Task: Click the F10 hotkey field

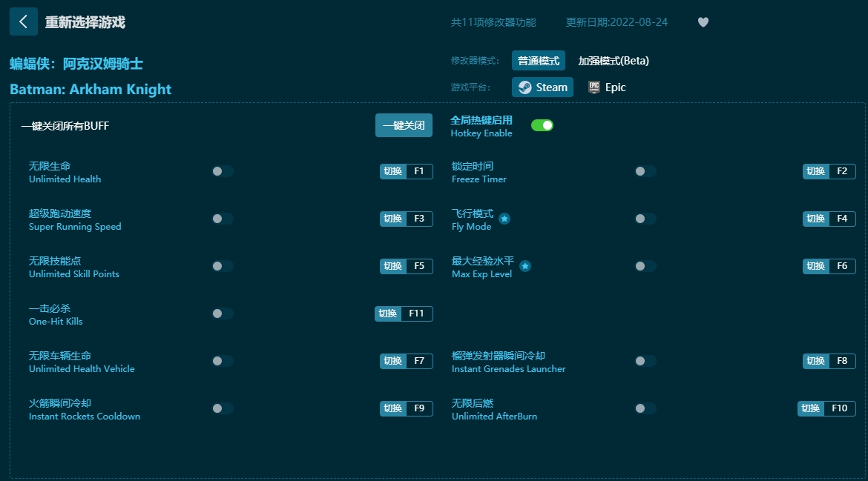Action: 839,408
